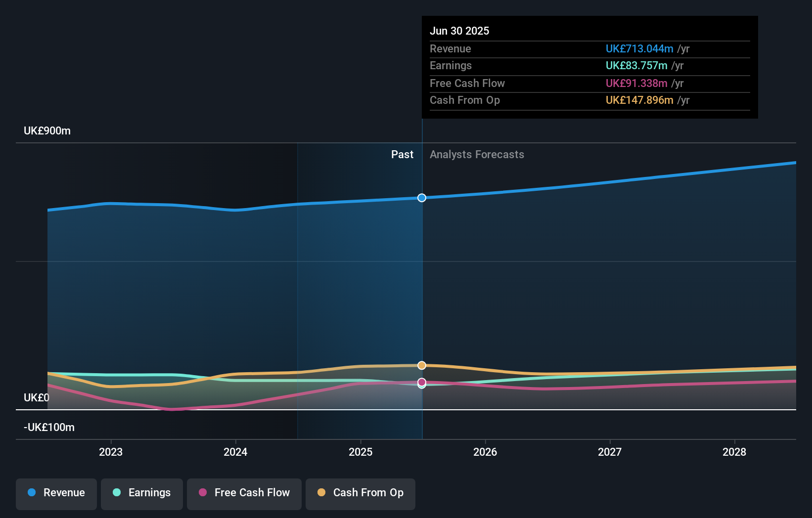The width and height of the screenshot is (812, 518).
Task: Click the 2026 label on the x-axis
Action: (x=486, y=452)
